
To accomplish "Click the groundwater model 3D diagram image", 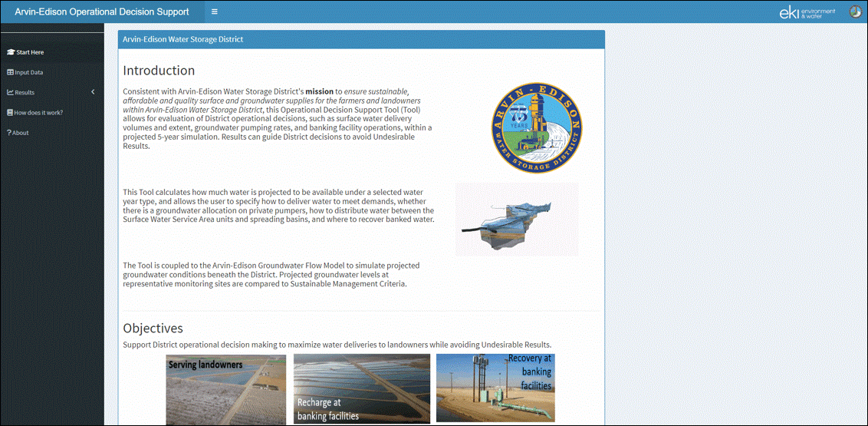I will click(x=517, y=220).
